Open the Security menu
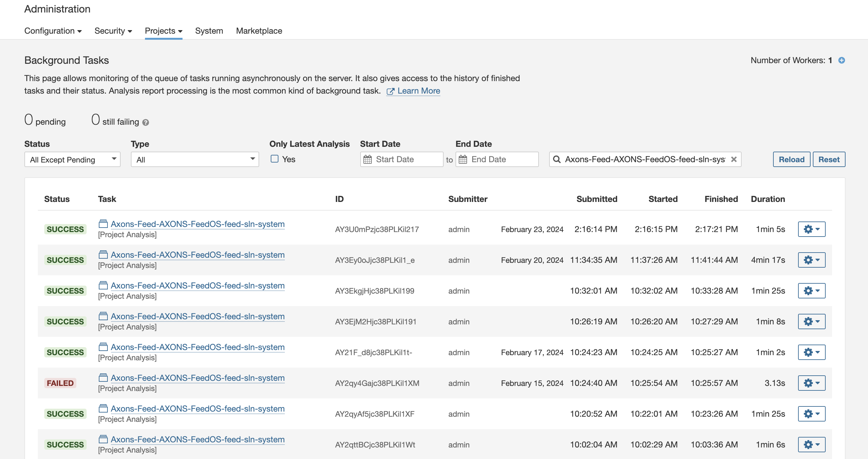Viewport: 868px width, 459px height. [x=113, y=31]
